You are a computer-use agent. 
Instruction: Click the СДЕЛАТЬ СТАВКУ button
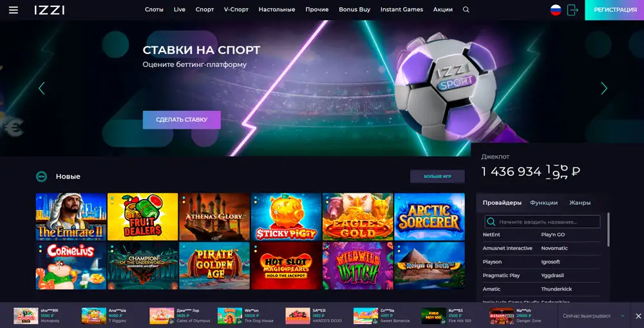point(182,120)
